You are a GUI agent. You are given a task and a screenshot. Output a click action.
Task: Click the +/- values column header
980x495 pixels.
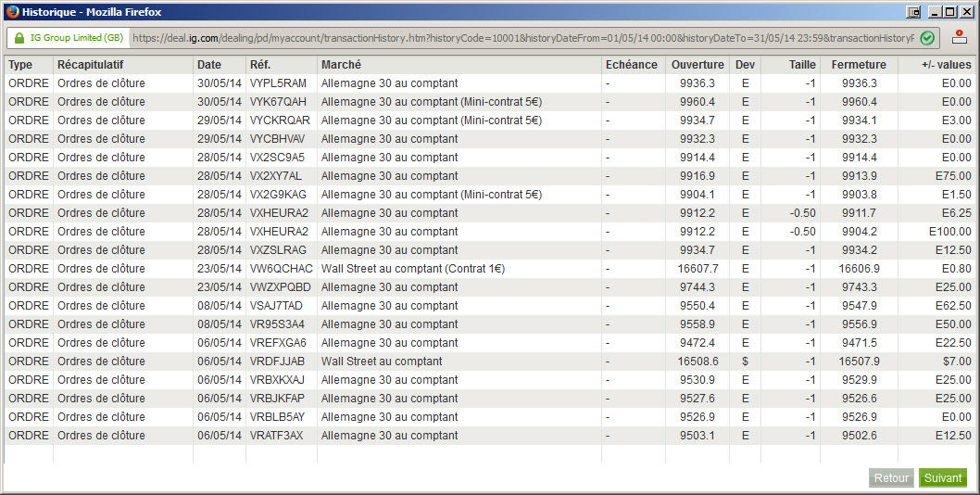947,65
